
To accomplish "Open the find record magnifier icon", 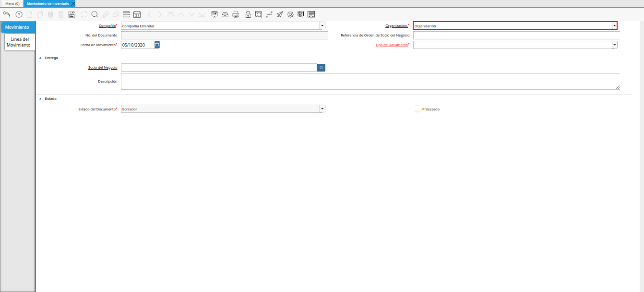I will [x=95, y=14].
